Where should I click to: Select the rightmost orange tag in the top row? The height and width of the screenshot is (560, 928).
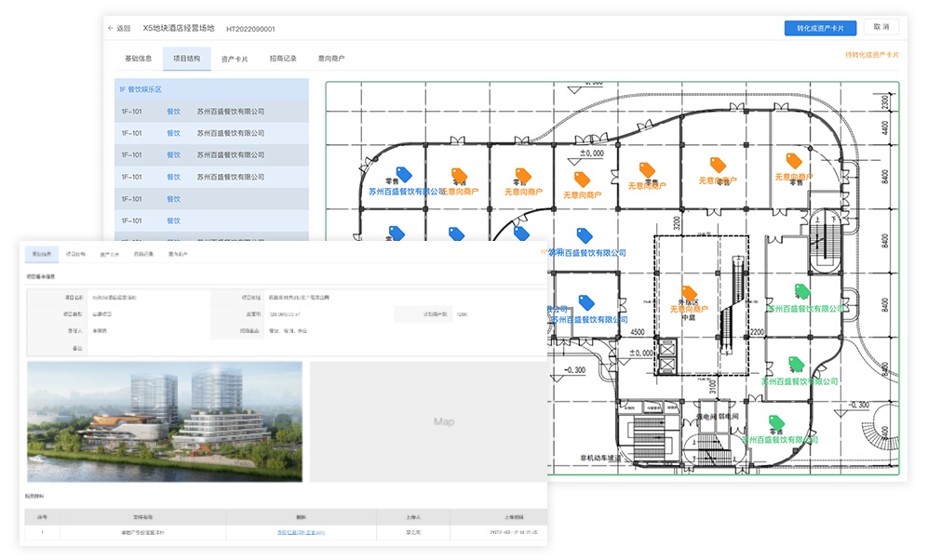tap(793, 160)
